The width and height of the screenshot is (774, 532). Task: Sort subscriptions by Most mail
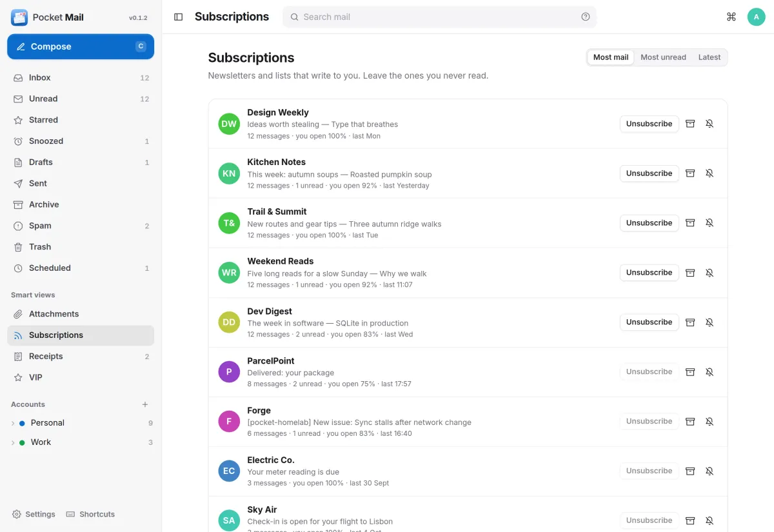(611, 57)
